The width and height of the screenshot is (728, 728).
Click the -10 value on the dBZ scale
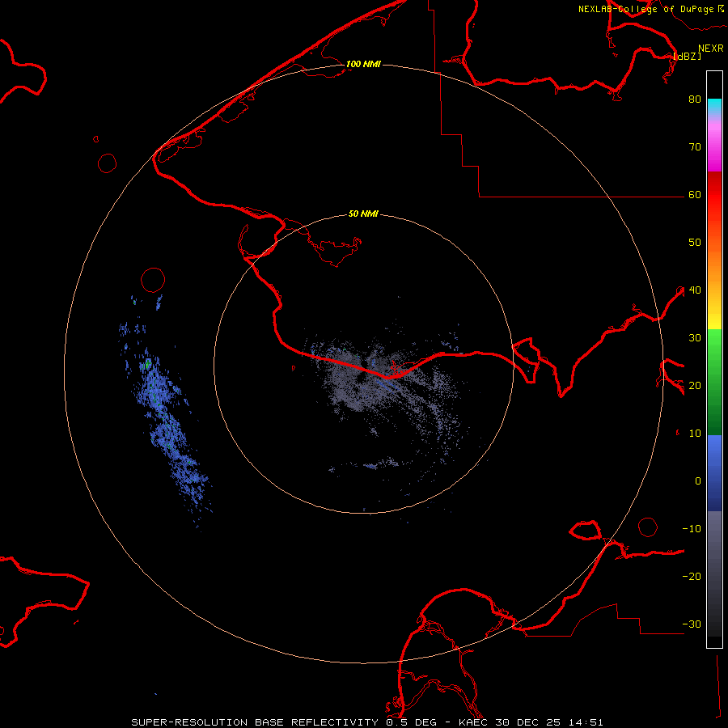[x=692, y=529]
